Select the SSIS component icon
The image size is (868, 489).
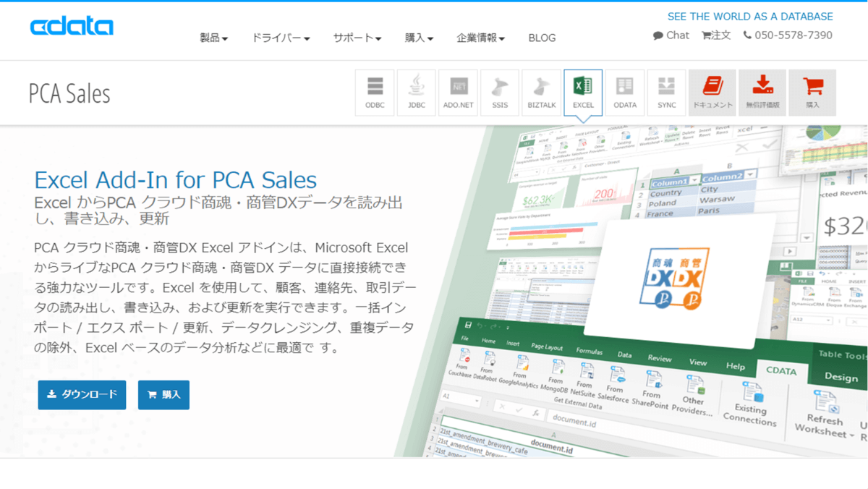pyautogui.click(x=500, y=93)
